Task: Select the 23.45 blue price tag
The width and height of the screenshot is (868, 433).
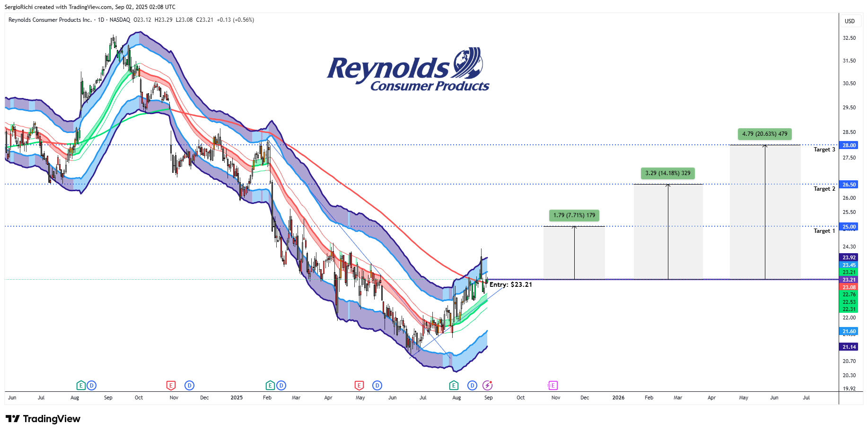Action: (x=849, y=265)
